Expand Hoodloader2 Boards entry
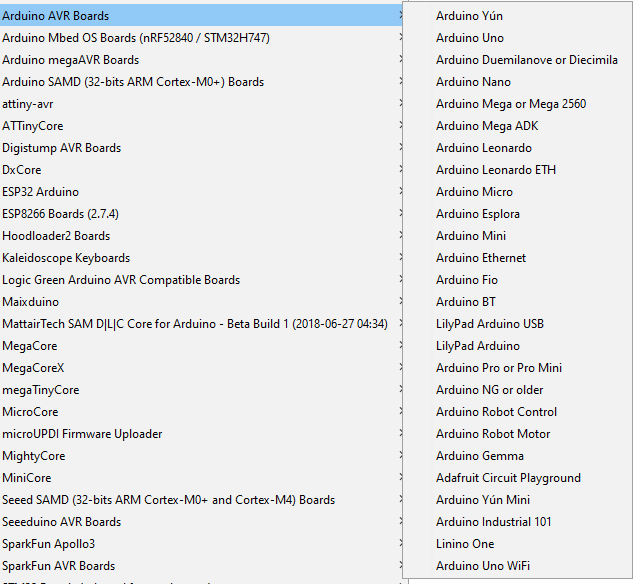Screen dimensions: 637x584 [x=202, y=236]
